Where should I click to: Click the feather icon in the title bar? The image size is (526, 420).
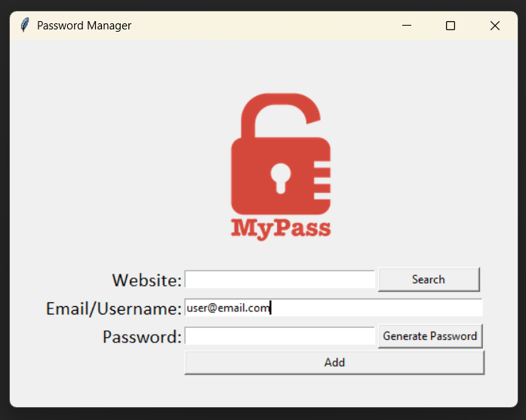tap(25, 26)
